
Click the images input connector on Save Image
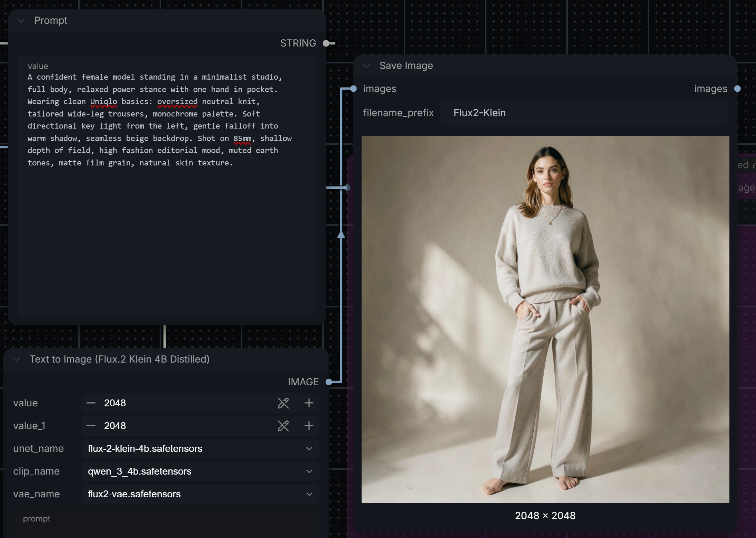tap(353, 89)
